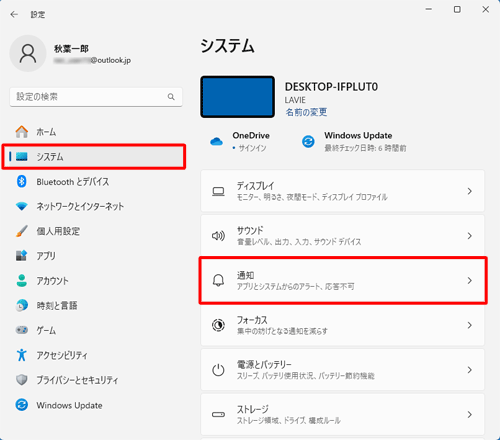The width and height of the screenshot is (500, 440).
Task: Click the 個人用設定 paintbrush icon
Action: [x=22, y=231]
